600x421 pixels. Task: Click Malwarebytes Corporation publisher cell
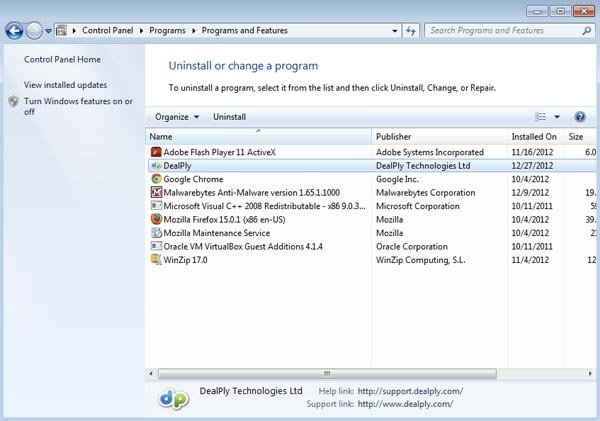pyautogui.click(x=426, y=193)
